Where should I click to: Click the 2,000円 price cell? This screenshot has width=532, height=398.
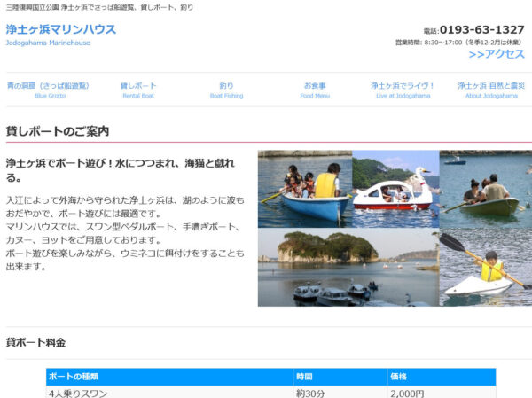[442, 394]
